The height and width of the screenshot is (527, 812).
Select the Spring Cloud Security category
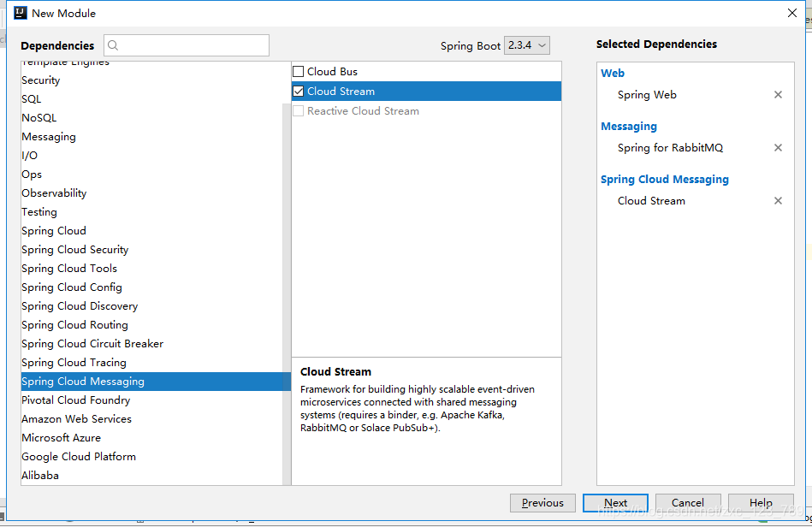(x=152, y=250)
